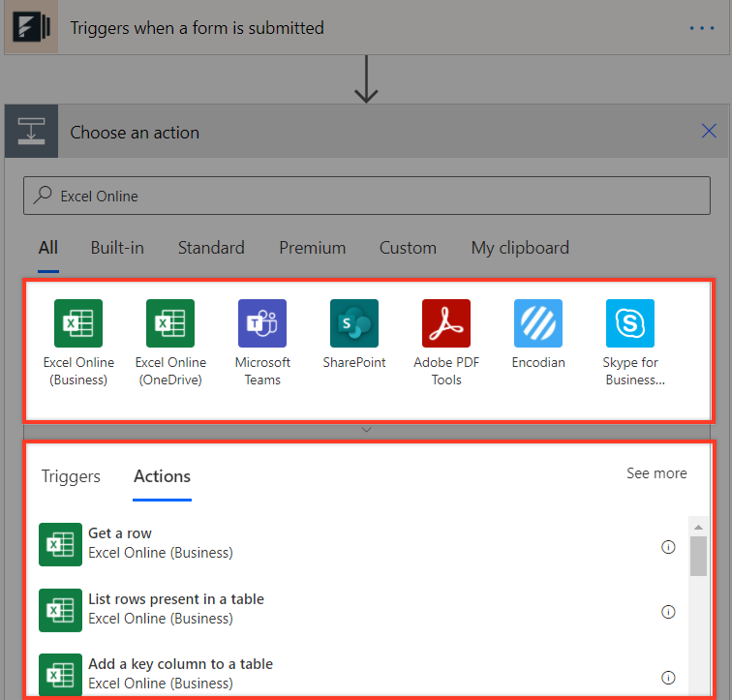
Task: Choose the Microsoft Teams connector icon
Action: [x=262, y=323]
